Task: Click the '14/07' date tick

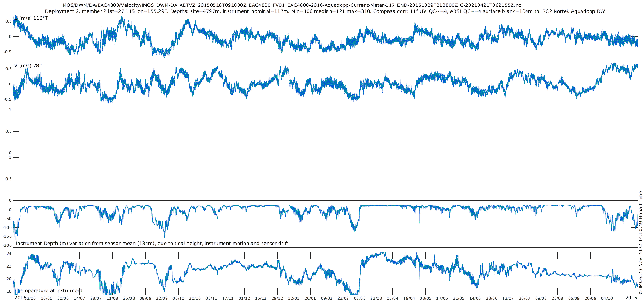Action: click(x=79, y=298)
